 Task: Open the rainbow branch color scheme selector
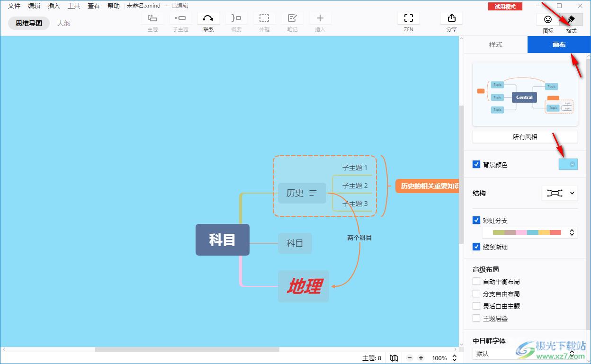[530, 232]
